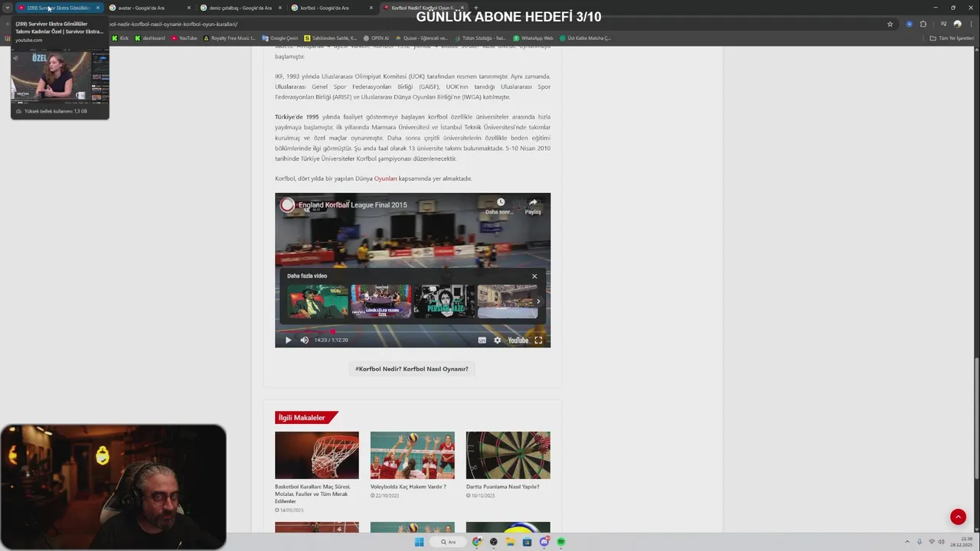
Task: Open 'Voleybolda Kaç Hakem Vardır ?' article link
Action: 408,487
